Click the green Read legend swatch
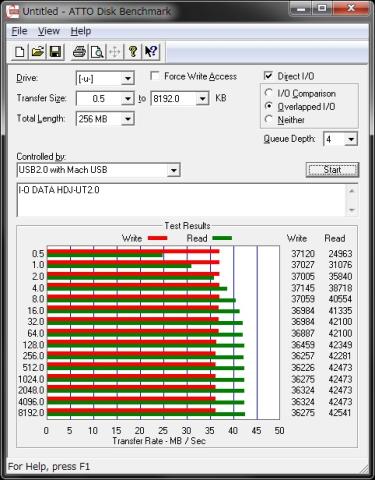This screenshot has width=375, height=480. (x=222, y=238)
